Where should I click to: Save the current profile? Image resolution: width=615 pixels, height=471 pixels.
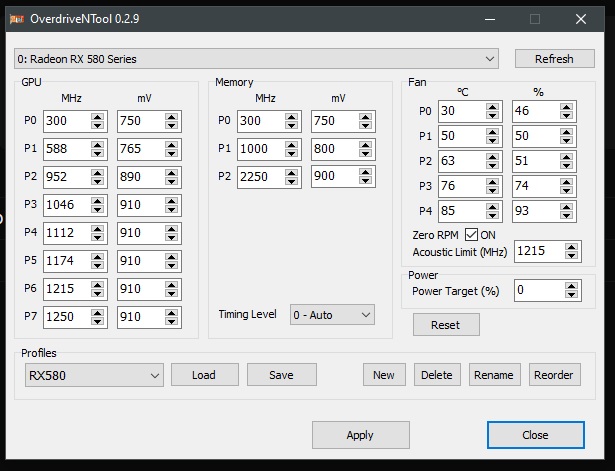coord(281,375)
